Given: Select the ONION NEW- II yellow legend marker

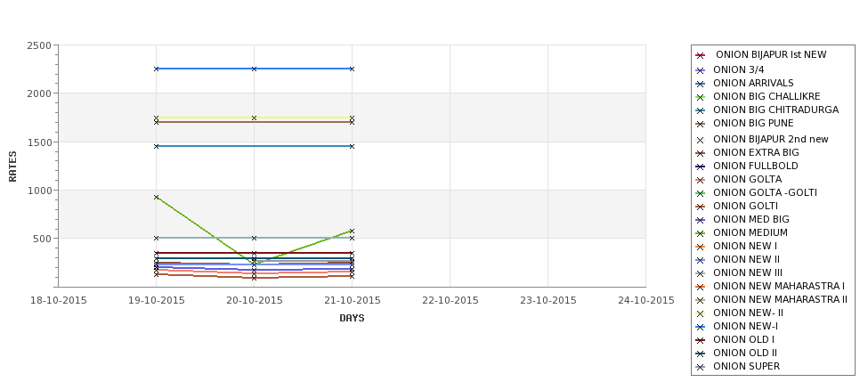Looking at the screenshot, I should tap(701, 313).
